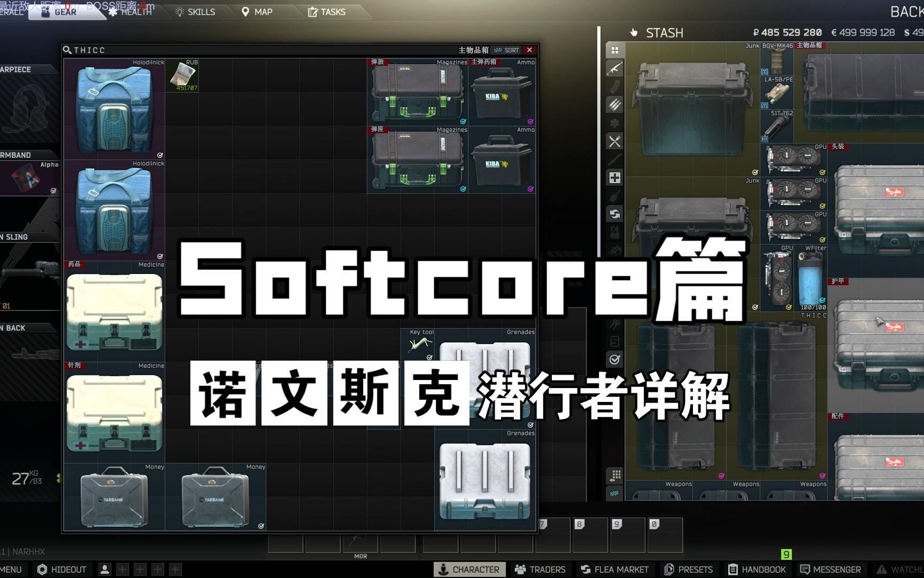Open the PRESETS screen
Image resolution: width=924 pixels, height=578 pixels.
689,569
